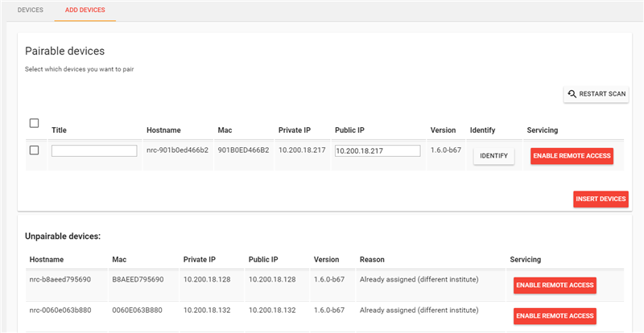Screen dimensions: 644x333
Task: Click the Mac column header in Unpairable devices
Action: (x=120, y=260)
